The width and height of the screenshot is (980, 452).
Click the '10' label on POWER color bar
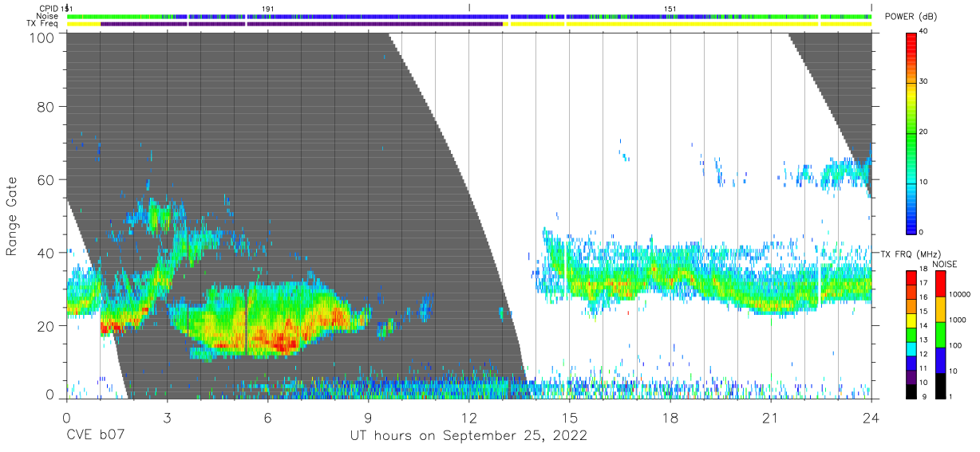tap(924, 183)
